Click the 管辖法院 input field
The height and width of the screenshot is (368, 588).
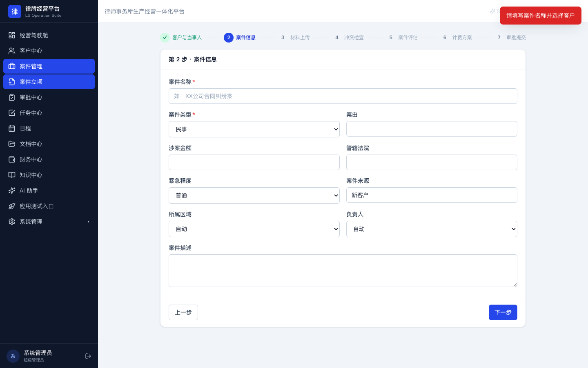(x=432, y=162)
